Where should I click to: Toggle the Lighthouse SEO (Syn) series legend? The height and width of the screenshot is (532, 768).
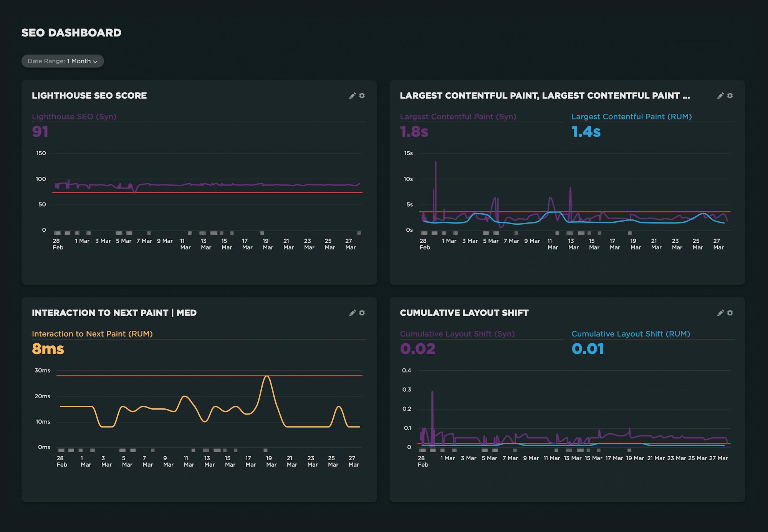[74, 117]
